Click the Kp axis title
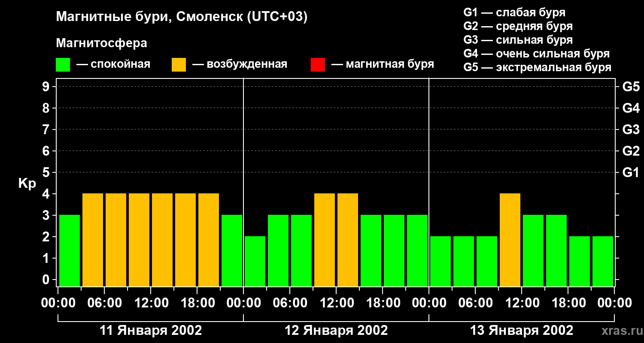This screenshot has height=343, width=644. pos(27,184)
